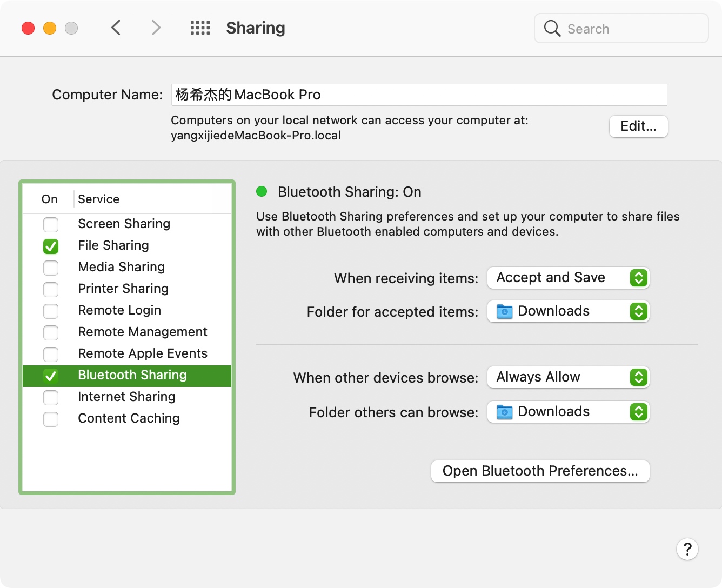Disable the Bluetooth Sharing checkbox

51,376
